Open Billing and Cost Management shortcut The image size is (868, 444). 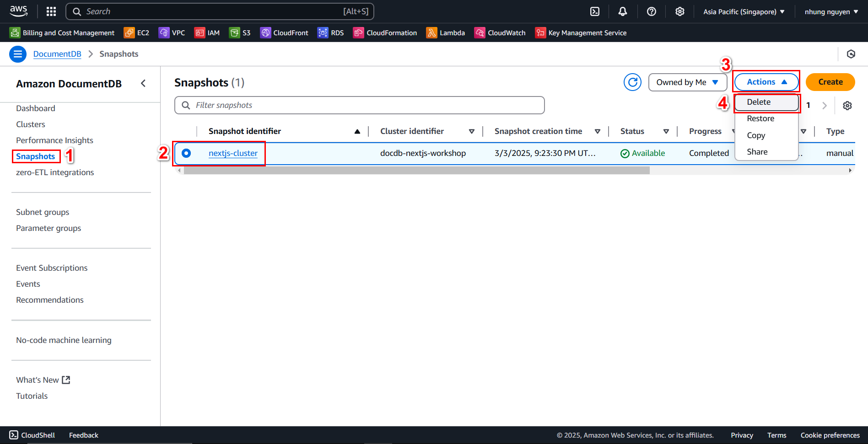click(x=62, y=33)
